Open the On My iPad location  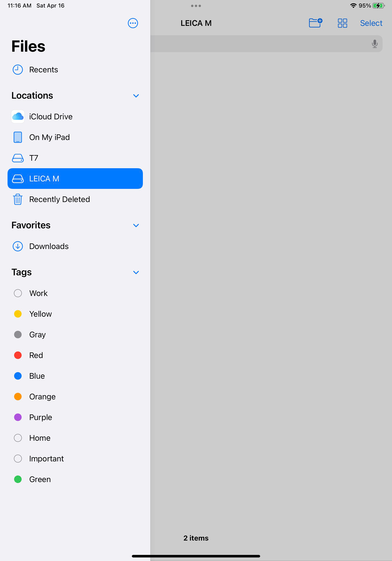tap(49, 137)
